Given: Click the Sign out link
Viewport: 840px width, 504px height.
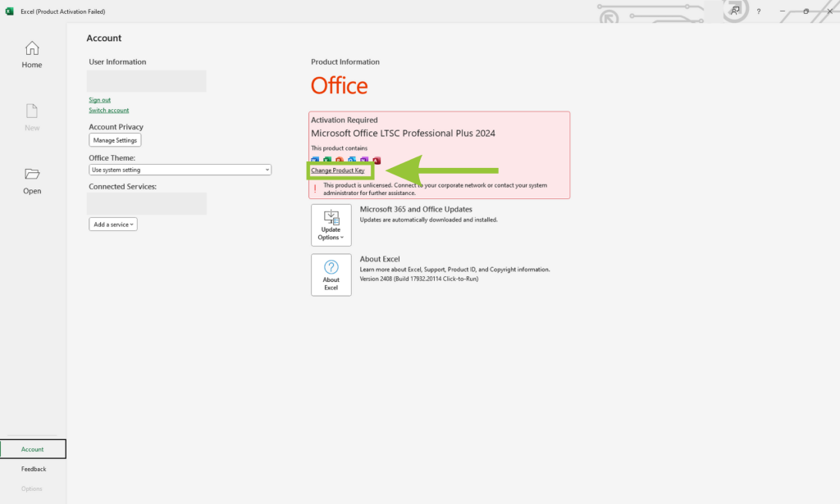Looking at the screenshot, I should point(99,99).
